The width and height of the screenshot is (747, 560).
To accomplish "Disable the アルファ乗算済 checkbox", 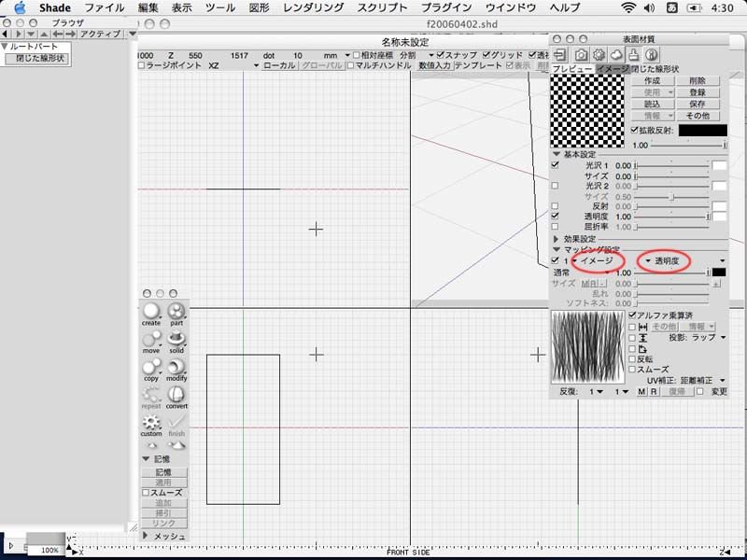I will pyautogui.click(x=633, y=315).
